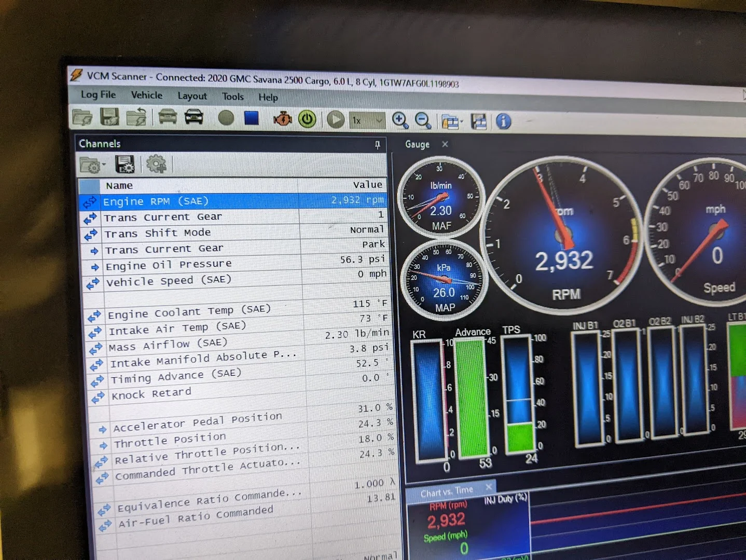Click the black disconnect vehicle car icon

click(x=194, y=117)
